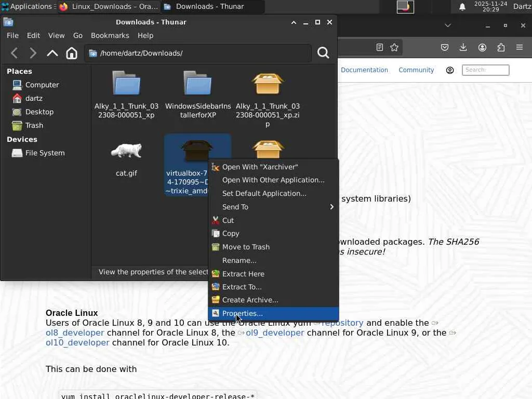This screenshot has width=532, height=399.
Task: Open Thunar Help menu
Action: [x=145, y=36]
